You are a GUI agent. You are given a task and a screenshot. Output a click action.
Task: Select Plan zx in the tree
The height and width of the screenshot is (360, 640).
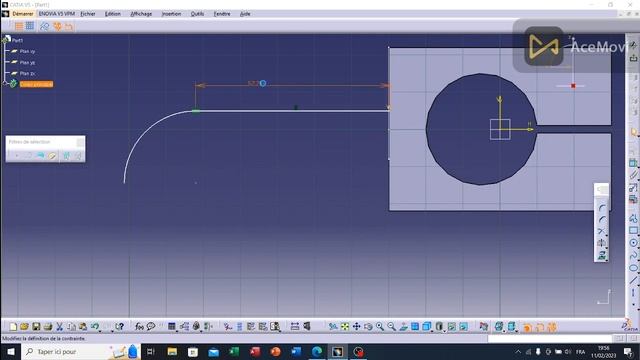tap(27, 73)
